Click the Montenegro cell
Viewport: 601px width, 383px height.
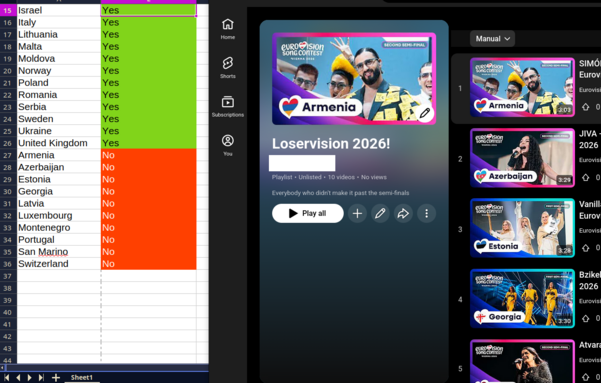click(59, 228)
